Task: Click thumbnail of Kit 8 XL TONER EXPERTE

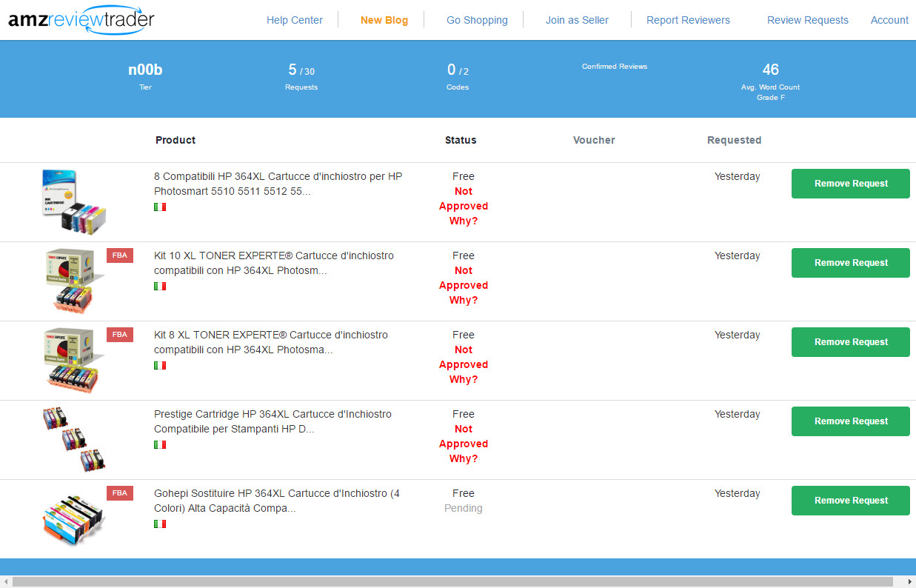Action: point(74,361)
